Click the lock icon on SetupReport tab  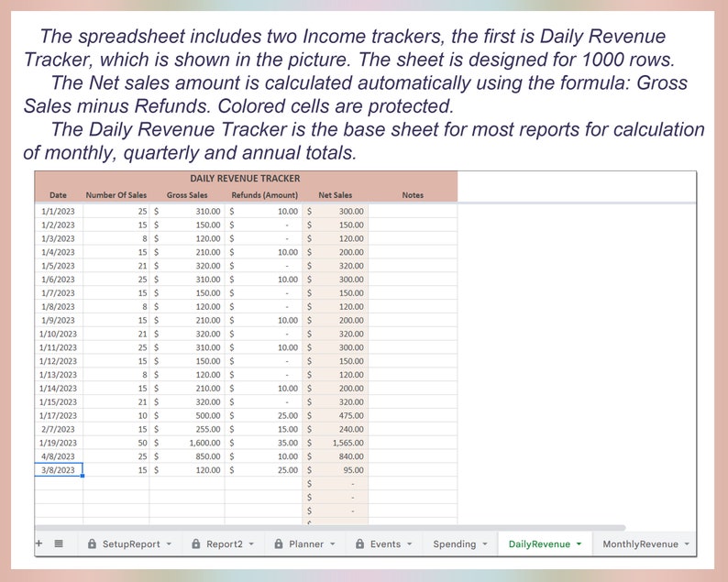[92, 544]
